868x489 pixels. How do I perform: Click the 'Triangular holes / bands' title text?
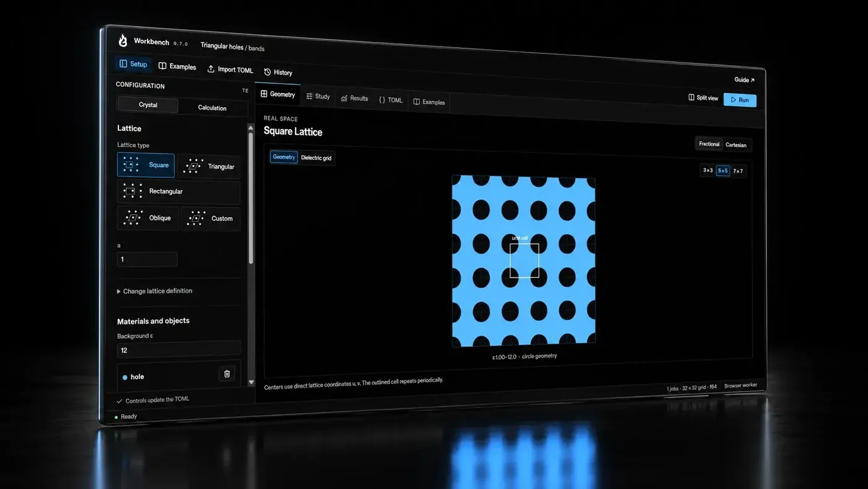pos(232,47)
